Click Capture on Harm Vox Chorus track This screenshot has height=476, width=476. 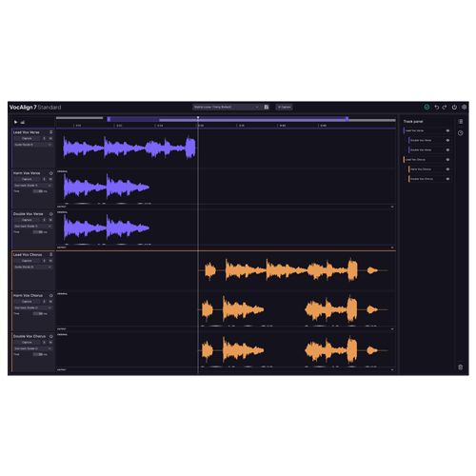tap(27, 302)
